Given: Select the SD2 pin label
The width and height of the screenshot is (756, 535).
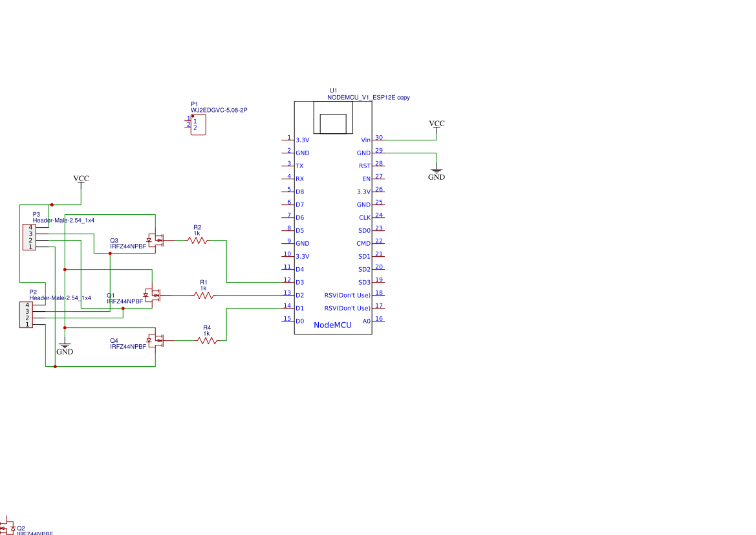Looking at the screenshot, I should pos(365,270).
